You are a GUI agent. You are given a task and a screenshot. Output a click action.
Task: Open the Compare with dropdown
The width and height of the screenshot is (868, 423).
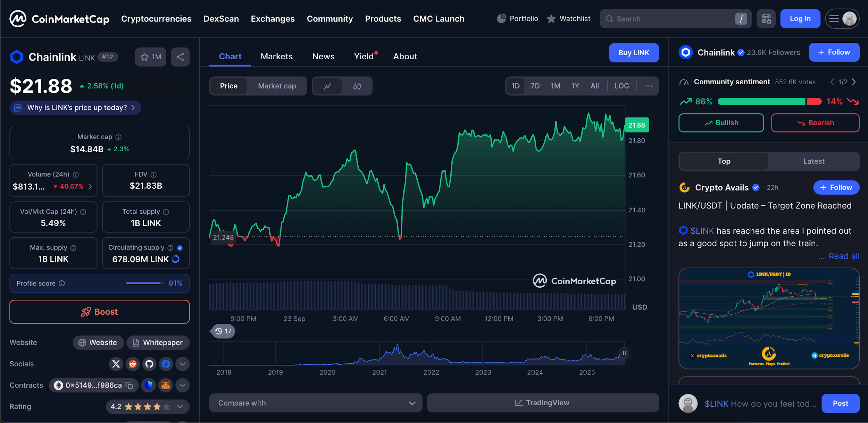tap(316, 403)
